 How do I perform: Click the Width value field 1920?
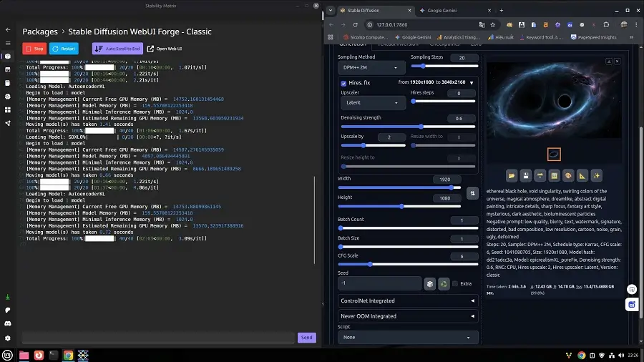coord(447,180)
